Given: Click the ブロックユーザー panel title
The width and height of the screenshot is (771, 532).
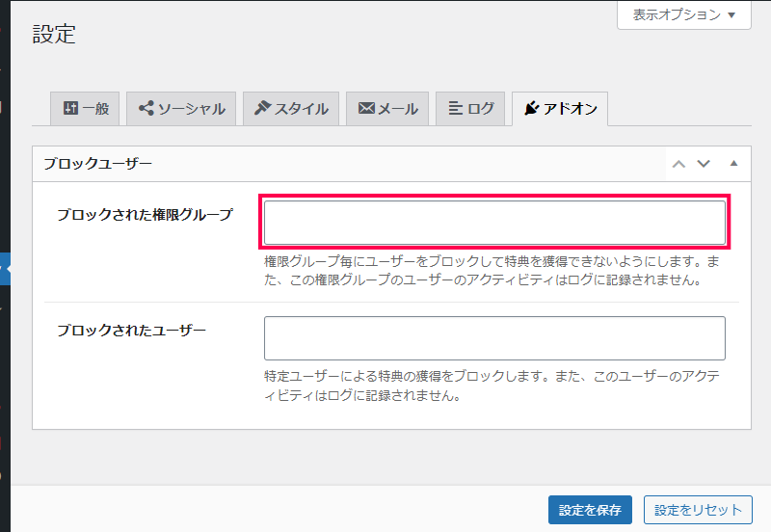Looking at the screenshot, I should pos(98,163).
